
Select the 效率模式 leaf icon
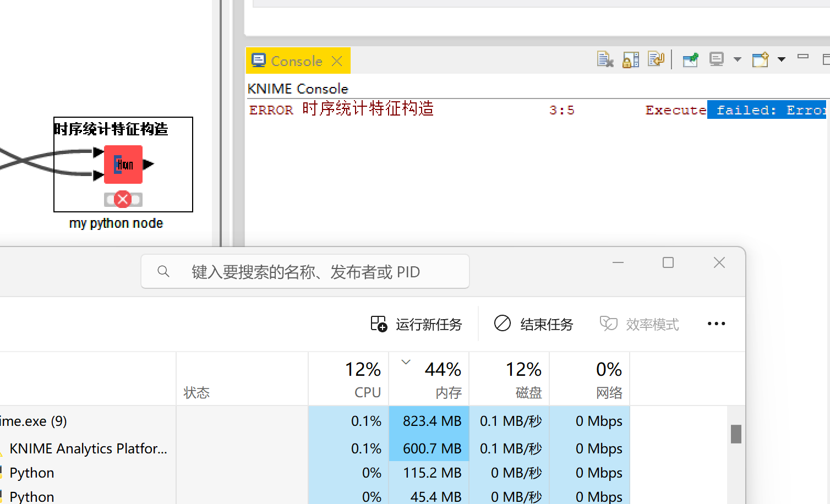(x=608, y=324)
